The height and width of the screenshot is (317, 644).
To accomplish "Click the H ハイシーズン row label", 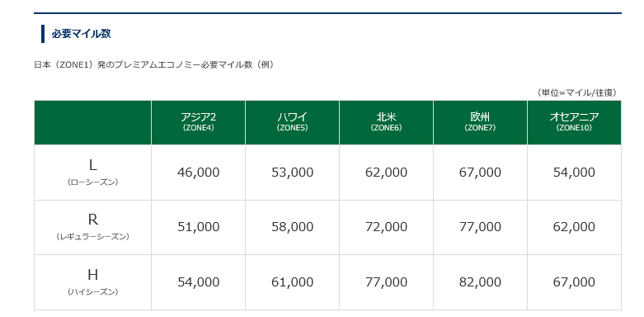I will (x=93, y=282).
